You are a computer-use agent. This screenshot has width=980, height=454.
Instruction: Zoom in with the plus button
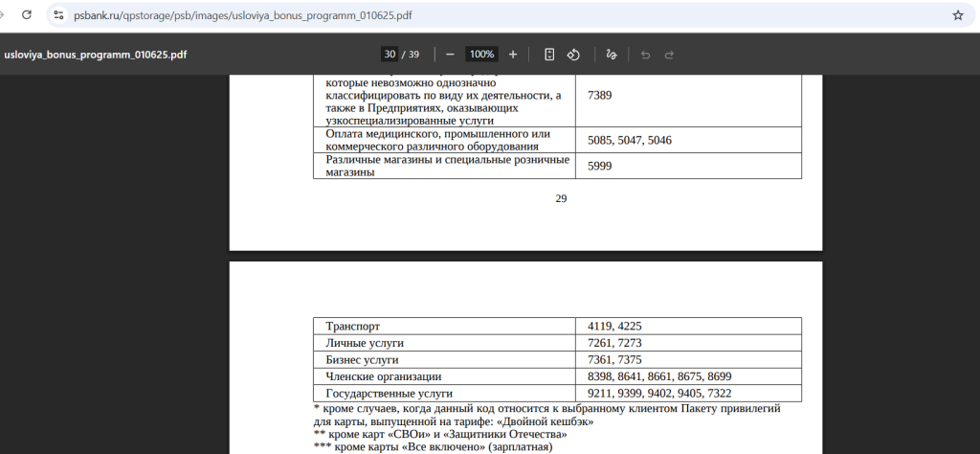(513, 55)
